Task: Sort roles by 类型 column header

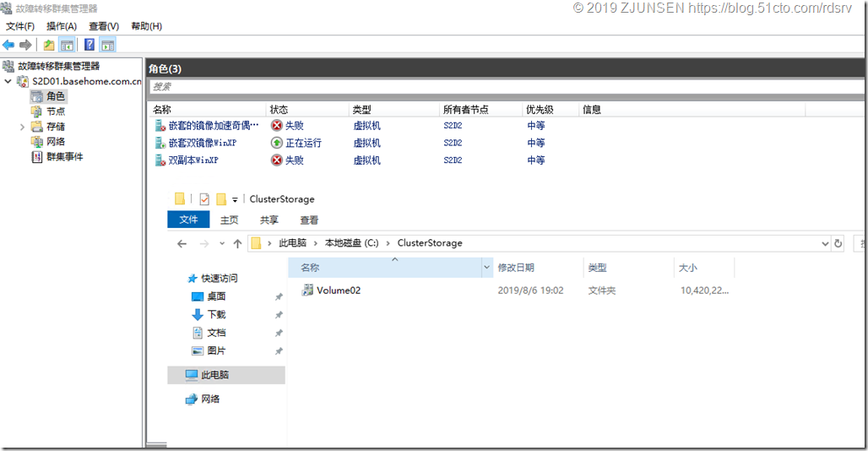Action: click(x=393, y=110)
